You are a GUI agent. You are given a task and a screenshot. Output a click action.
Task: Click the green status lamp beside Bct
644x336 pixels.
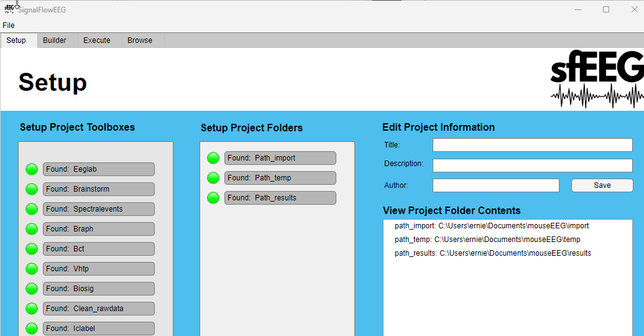pos(32,249)
